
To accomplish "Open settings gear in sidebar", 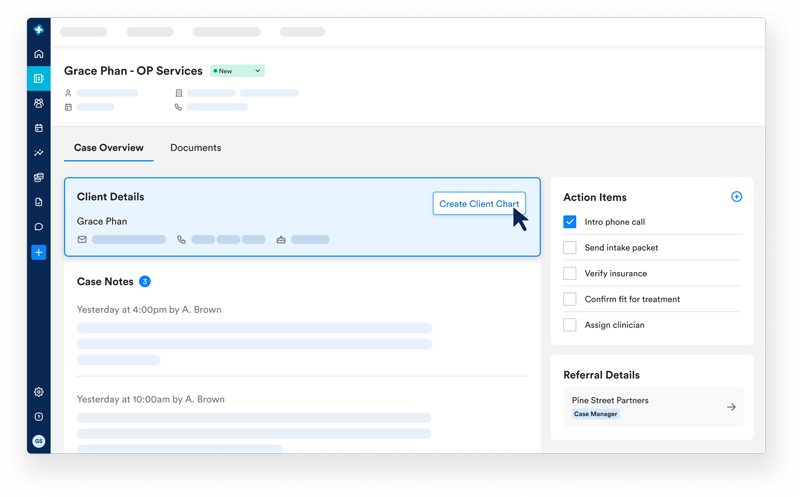I will tap(38, 392).
